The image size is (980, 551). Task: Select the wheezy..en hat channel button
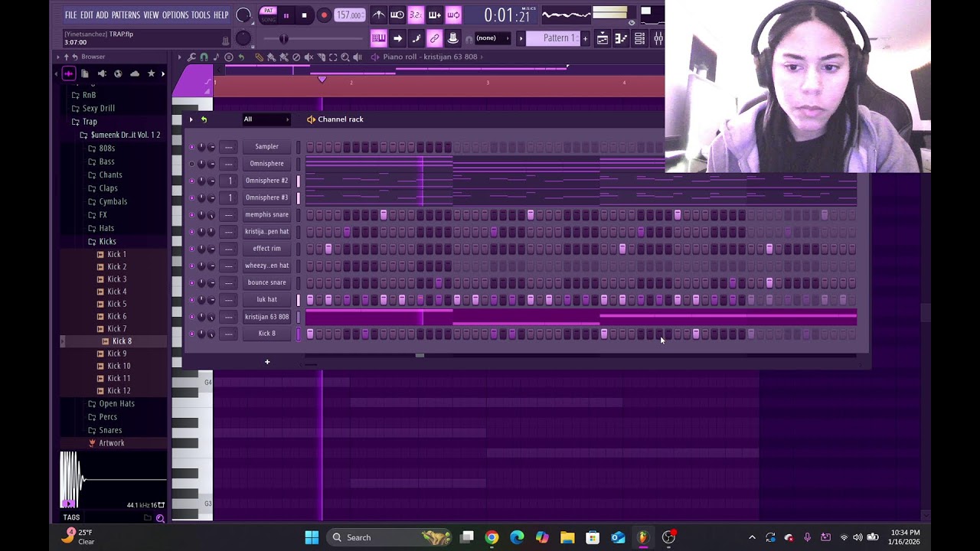click(x=266, y=266)
